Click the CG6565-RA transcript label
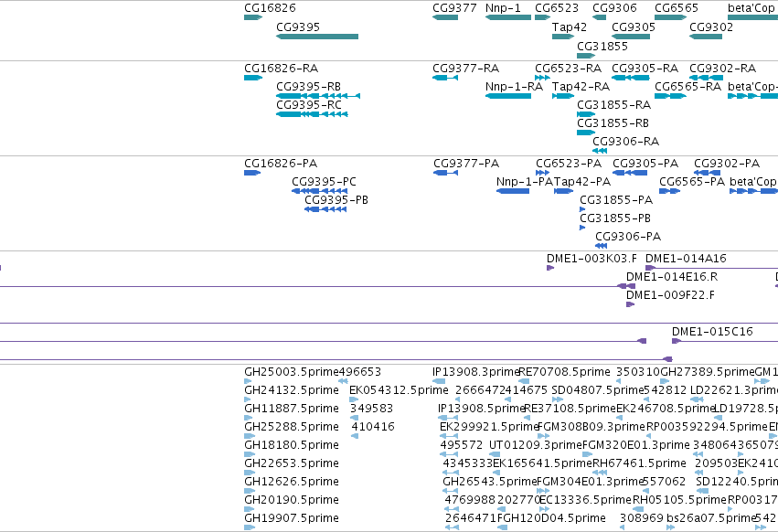The image size is (778, 532). (687, 86)
